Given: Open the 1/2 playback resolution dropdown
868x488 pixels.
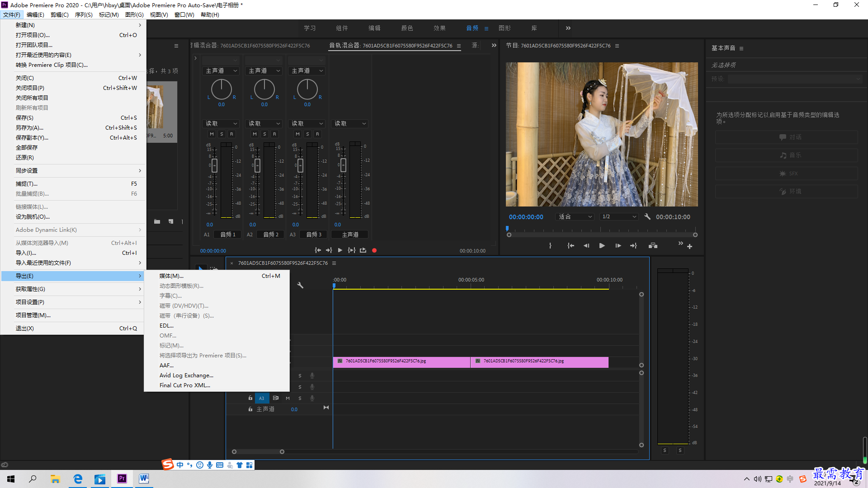Looking at the screenshot, I should click(618, 217).
